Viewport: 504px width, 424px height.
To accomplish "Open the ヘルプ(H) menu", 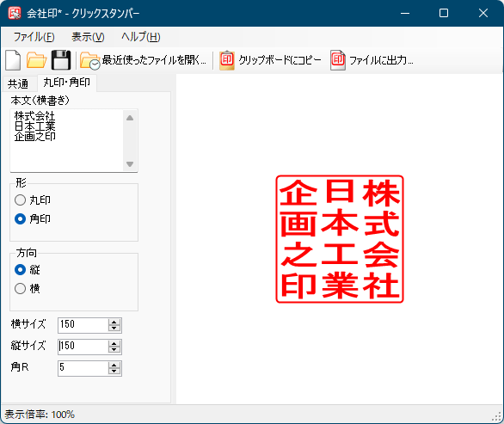I will click(x=141, y=37).
